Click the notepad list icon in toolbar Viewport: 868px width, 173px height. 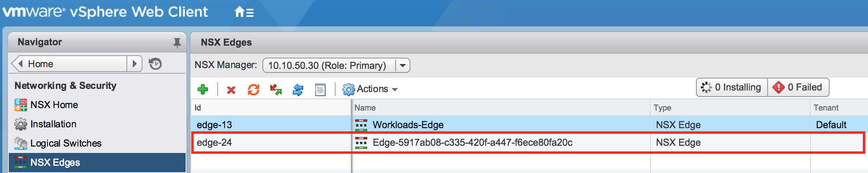point(320,89)
